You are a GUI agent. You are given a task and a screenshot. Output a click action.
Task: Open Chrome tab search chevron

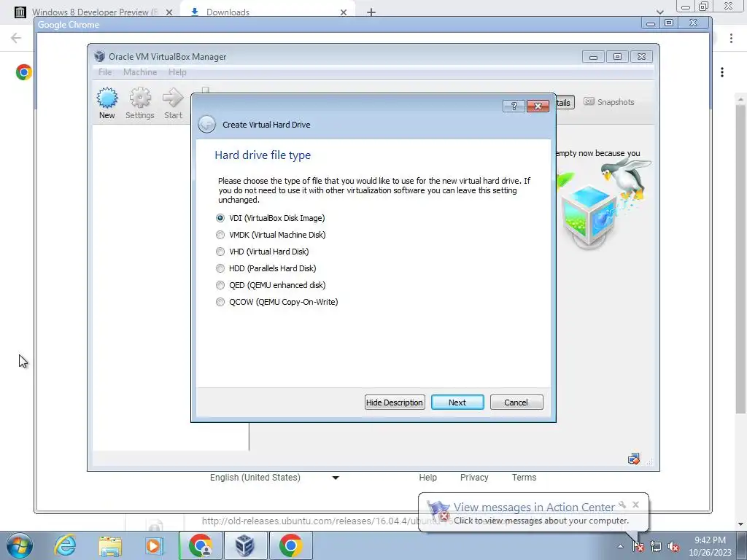[659, 12]
